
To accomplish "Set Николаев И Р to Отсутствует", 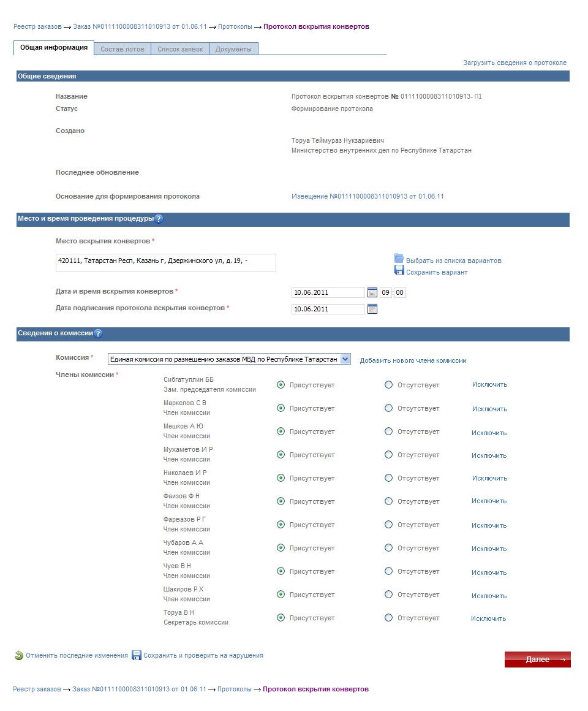I will pyautogui.click(x=389, y=478).
